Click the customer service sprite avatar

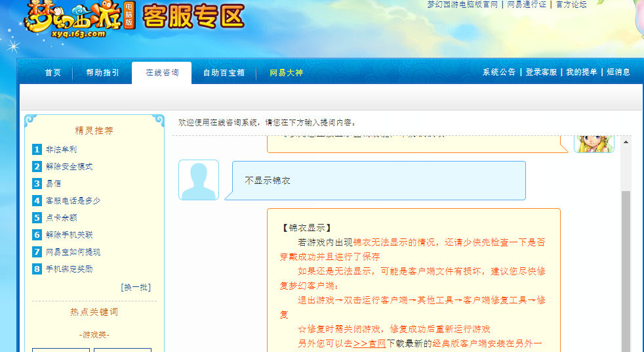[594, 144]
